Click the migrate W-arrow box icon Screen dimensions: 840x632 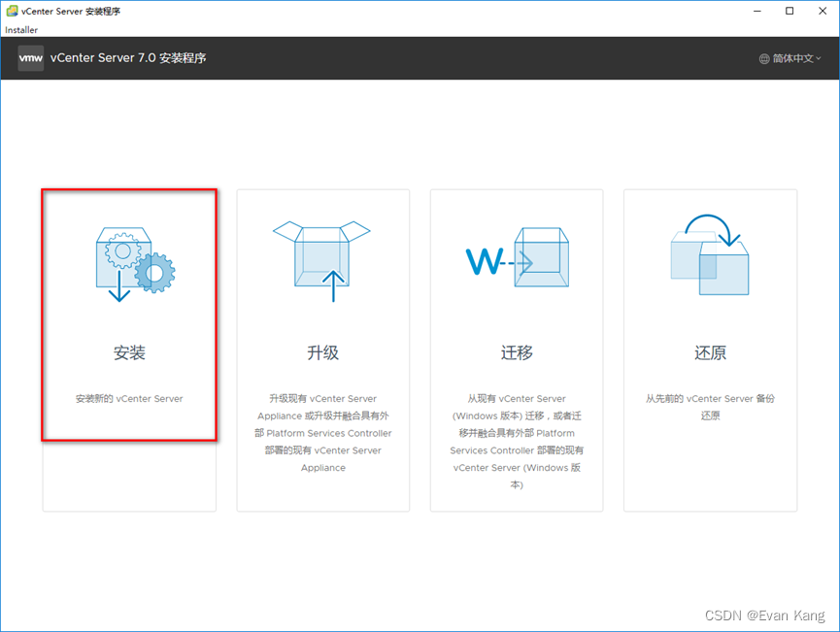click(x=518, y=257)
